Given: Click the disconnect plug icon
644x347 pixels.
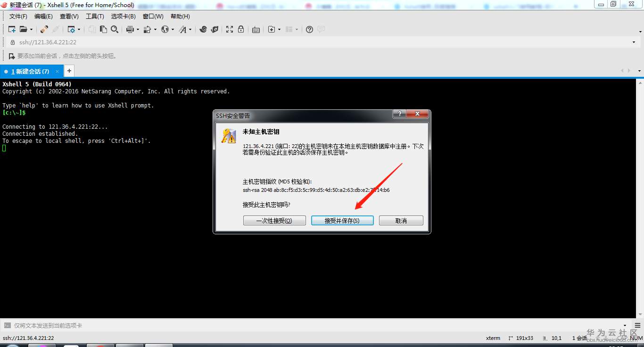Looking at the screenshot, I should (x=44, y=29).
